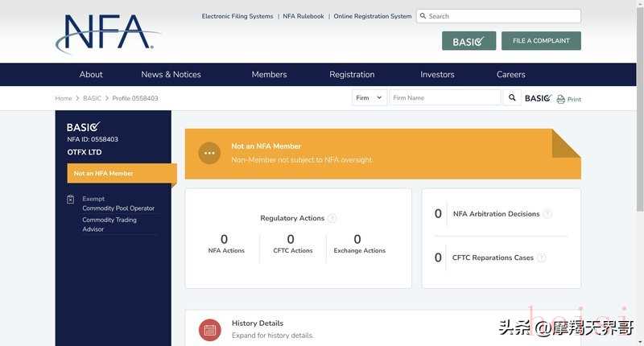This screenshot has height=346, width=644.
Task: Click the Print printer icon
Action: tap(561, 99)
